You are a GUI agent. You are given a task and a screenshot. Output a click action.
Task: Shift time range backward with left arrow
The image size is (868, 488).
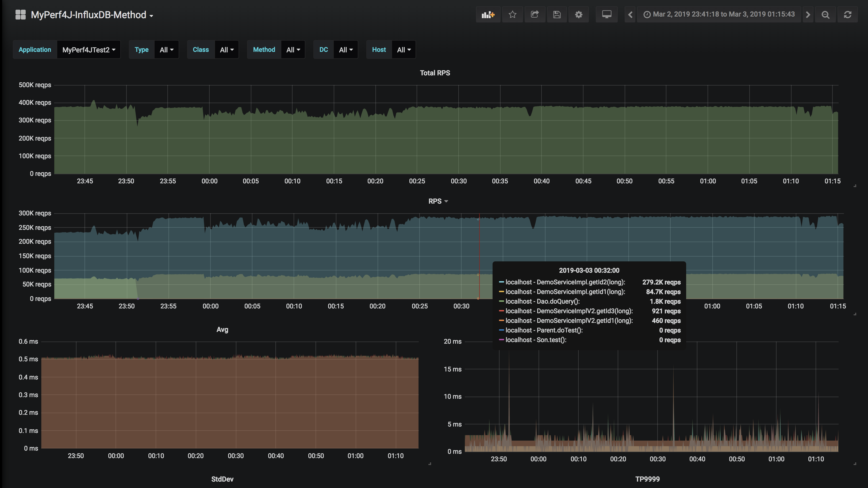point(630,14)
